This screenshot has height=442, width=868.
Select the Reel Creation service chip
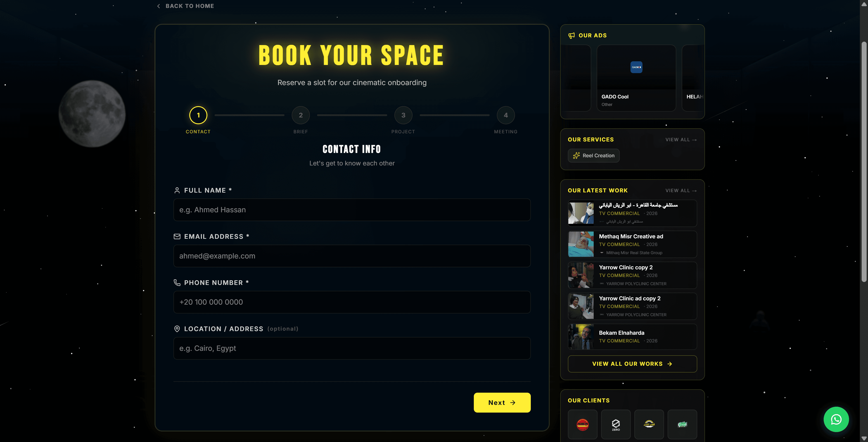tap(593, 155)
